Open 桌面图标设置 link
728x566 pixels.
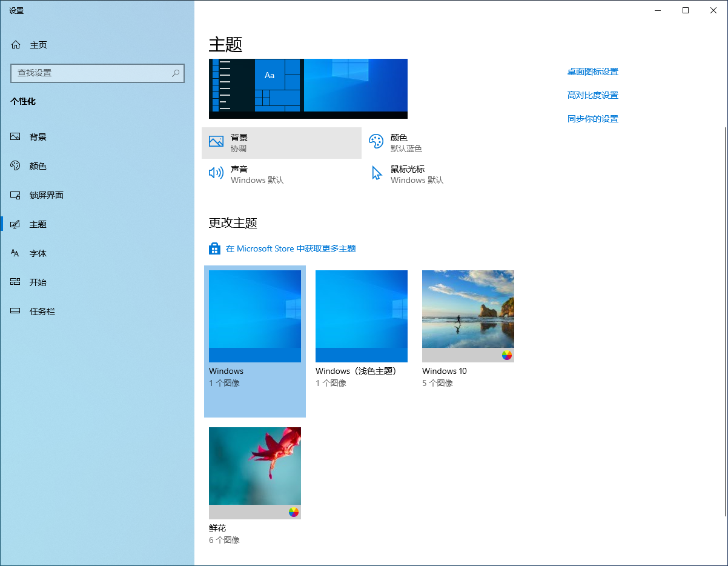coord(592,72)
